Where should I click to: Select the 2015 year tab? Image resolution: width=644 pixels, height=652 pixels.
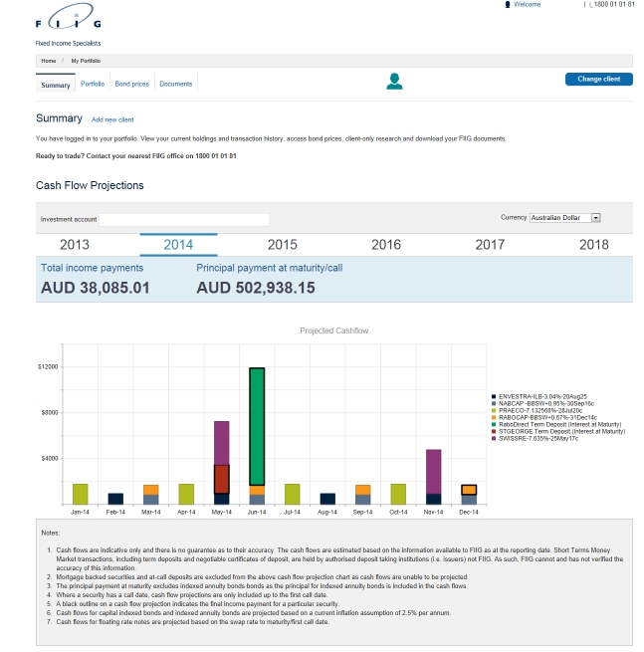[283, 245]
